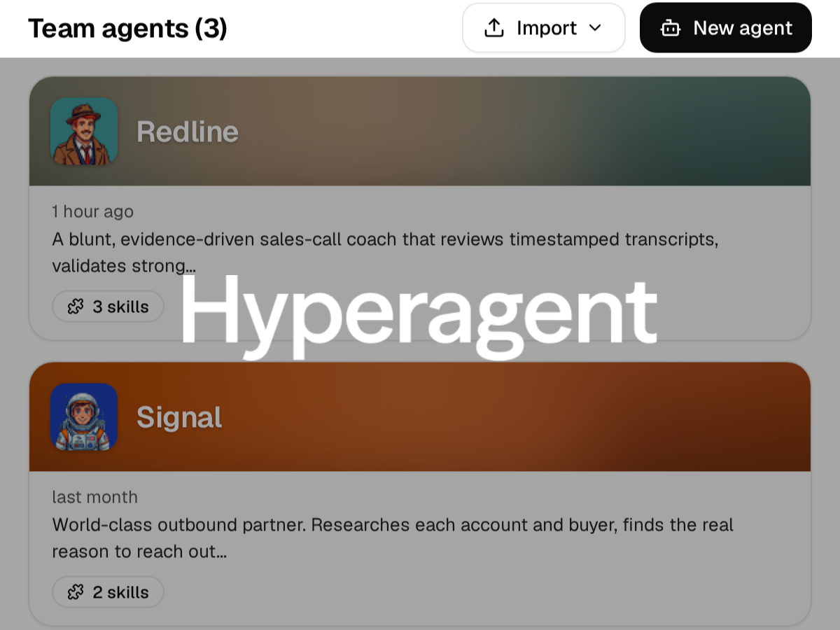The image size is (840, 630).
Task: Open Signal's astronaut avatar
Action: coord(84,417)
